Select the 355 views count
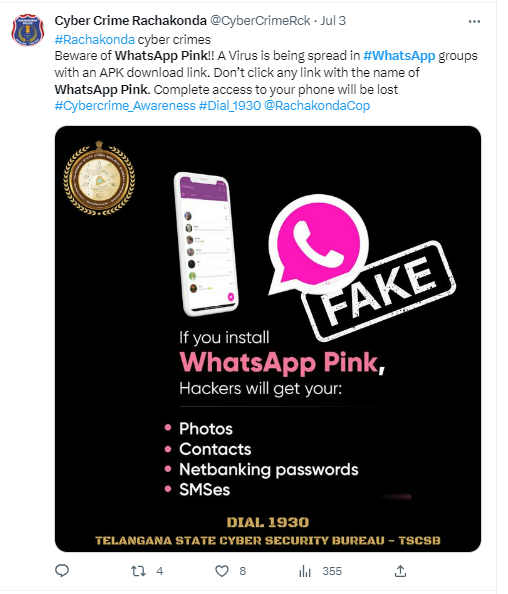This screenshot has height=594, width=508. coord(332,571)
